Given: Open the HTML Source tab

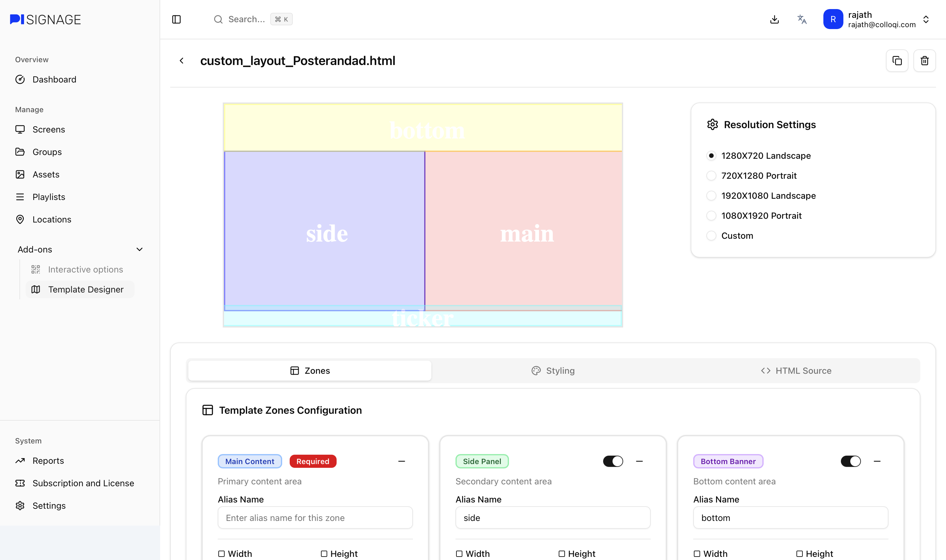Looking at the screenshot, I should point(796,371).
